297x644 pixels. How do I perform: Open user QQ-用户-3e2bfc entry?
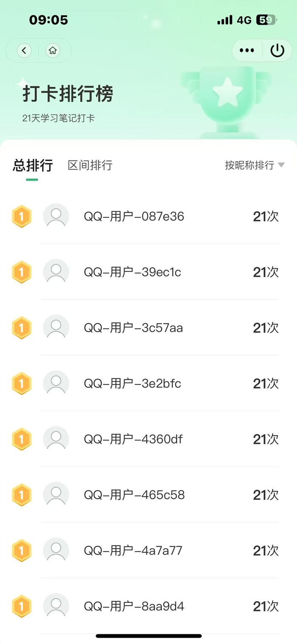[133, 384]
